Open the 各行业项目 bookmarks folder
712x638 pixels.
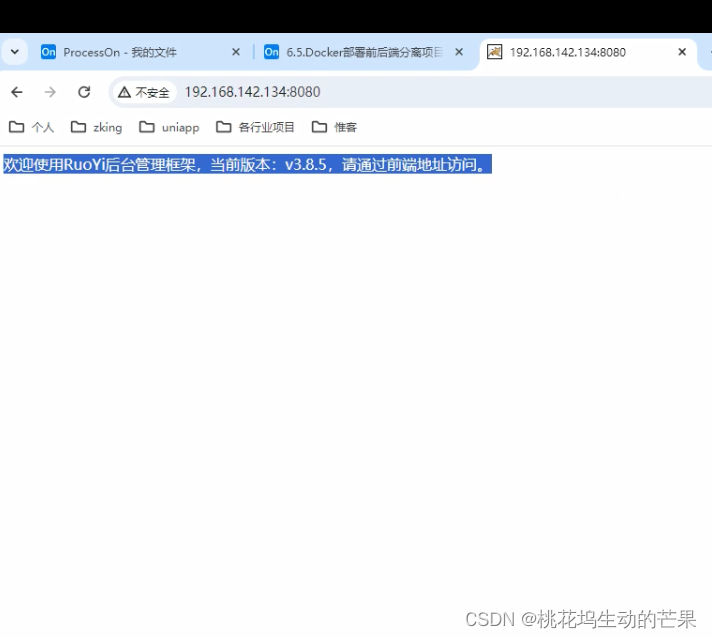click(255, 127)
